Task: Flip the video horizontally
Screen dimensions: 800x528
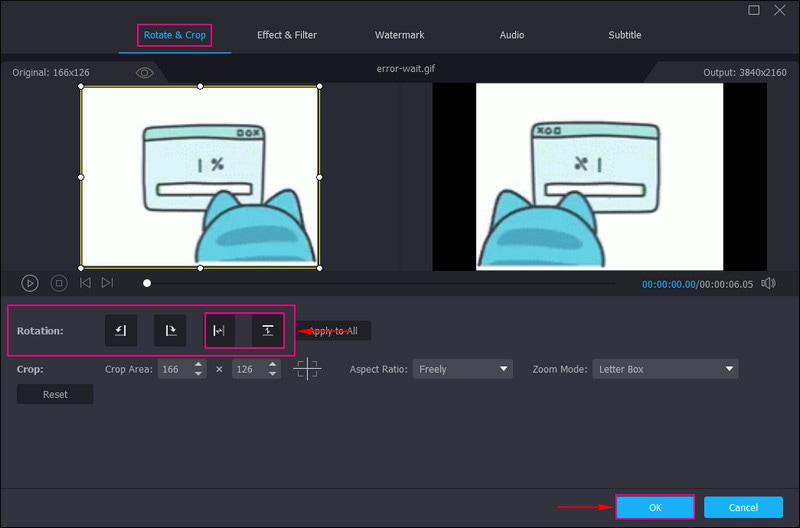Action: click(219, 330)
